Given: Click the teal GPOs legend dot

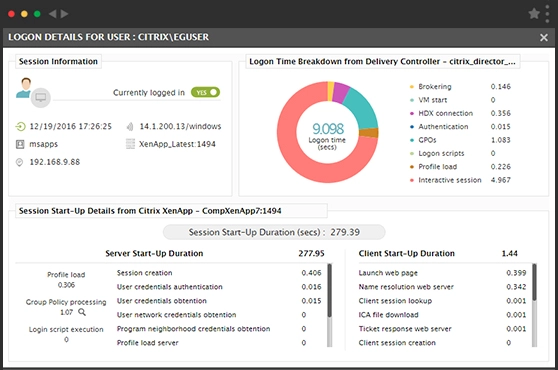Looking at the screenshot, I should (x=412, y=140).
